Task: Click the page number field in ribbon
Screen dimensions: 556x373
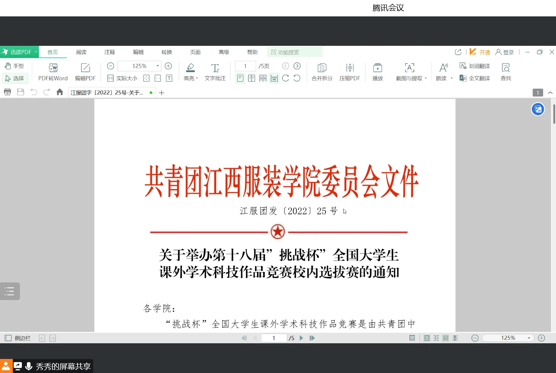Action: coord(245,66)
